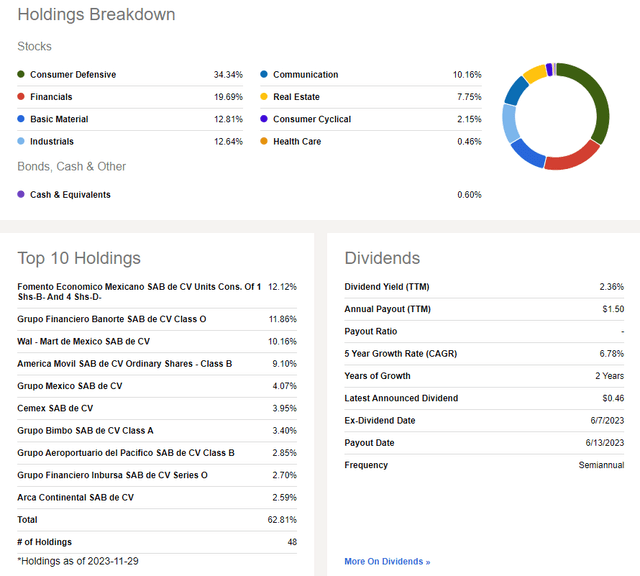Click Cemex SAB de CV holding
This screenshot has width=640, height=576.
click(x=55, y=408)
